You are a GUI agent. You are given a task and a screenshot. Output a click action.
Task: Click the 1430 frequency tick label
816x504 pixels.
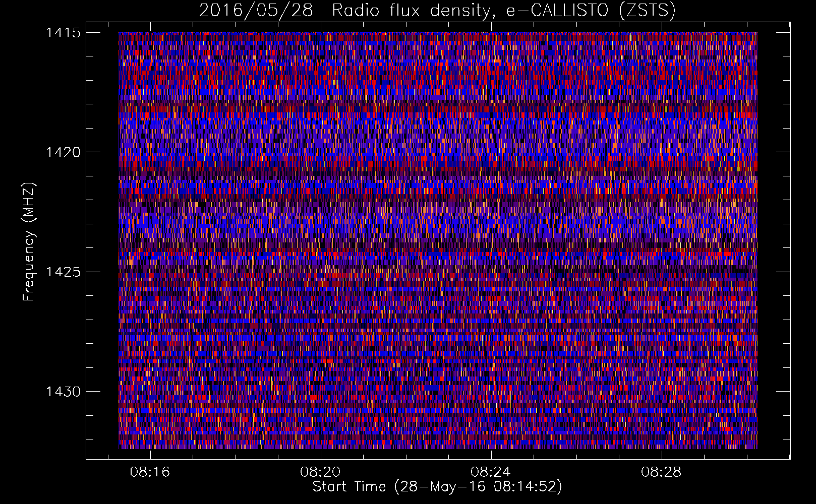(x=63, y=392)
